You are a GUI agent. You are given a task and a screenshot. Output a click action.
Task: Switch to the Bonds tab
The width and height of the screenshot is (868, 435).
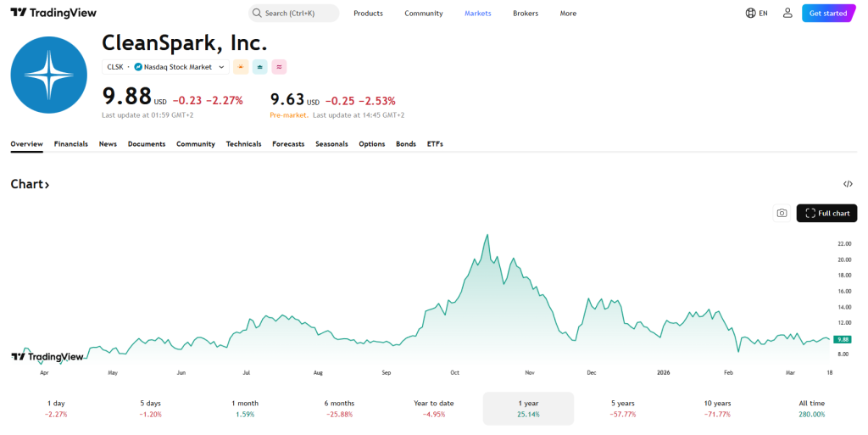pos(406,144)
